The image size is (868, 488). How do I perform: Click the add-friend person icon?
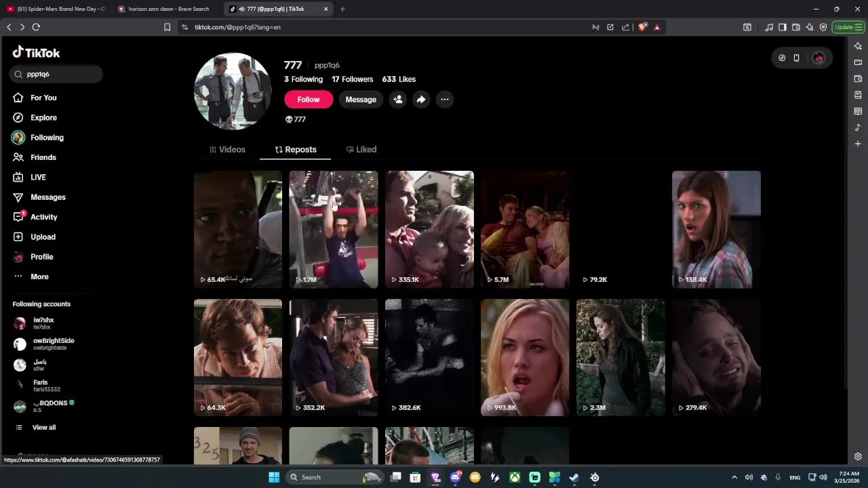tap(398, 100)
